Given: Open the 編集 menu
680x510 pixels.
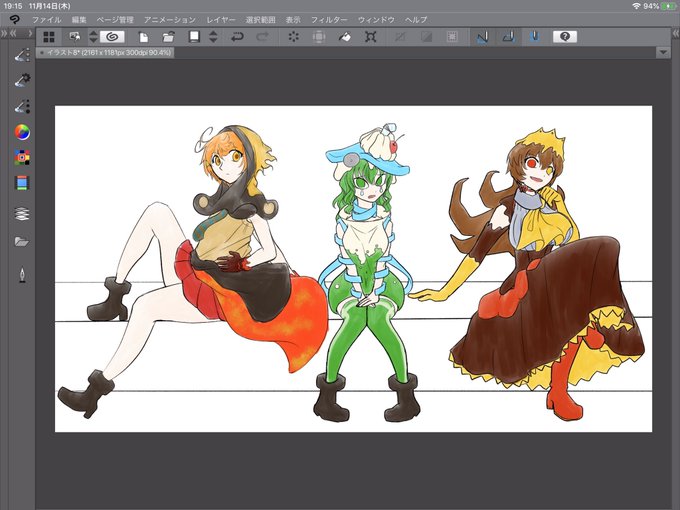Looking at the screenshot, I should (x=79, y=20).
